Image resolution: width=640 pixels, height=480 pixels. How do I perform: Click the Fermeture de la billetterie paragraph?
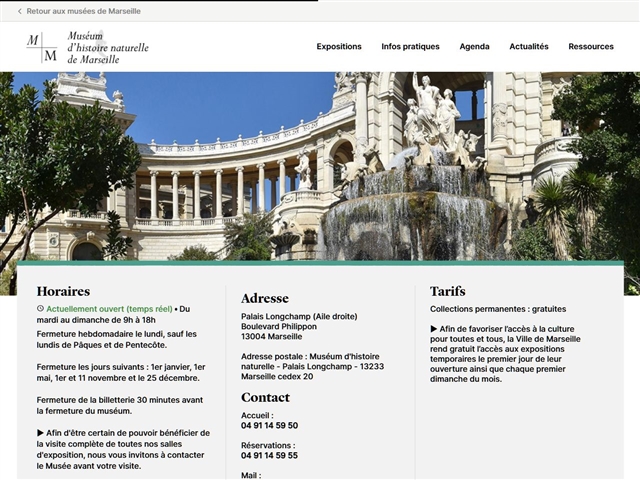click(120, 405)
